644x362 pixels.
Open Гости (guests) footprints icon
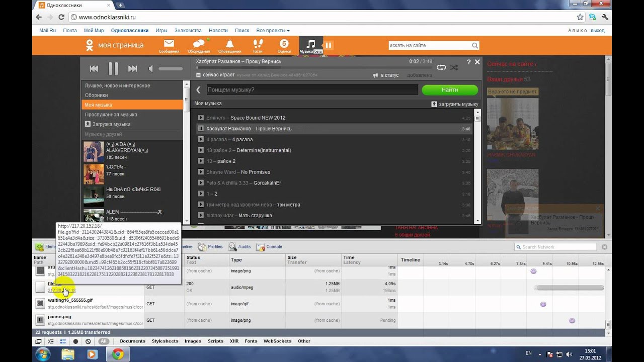258,46
